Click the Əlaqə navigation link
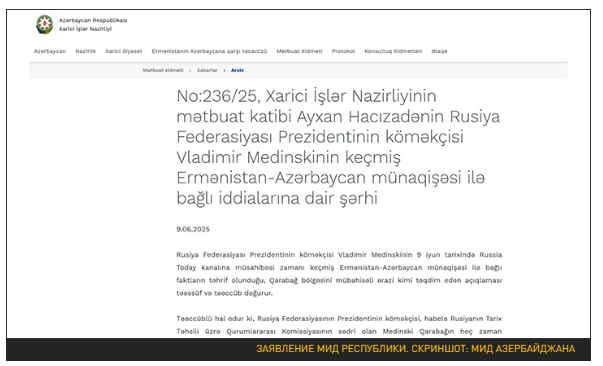This screenshot has height=366, width=603. [439, 51]
